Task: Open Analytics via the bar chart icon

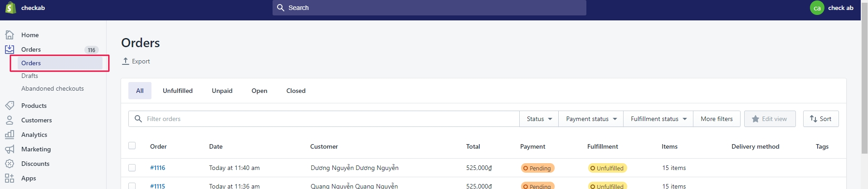Action: (10, 135)
